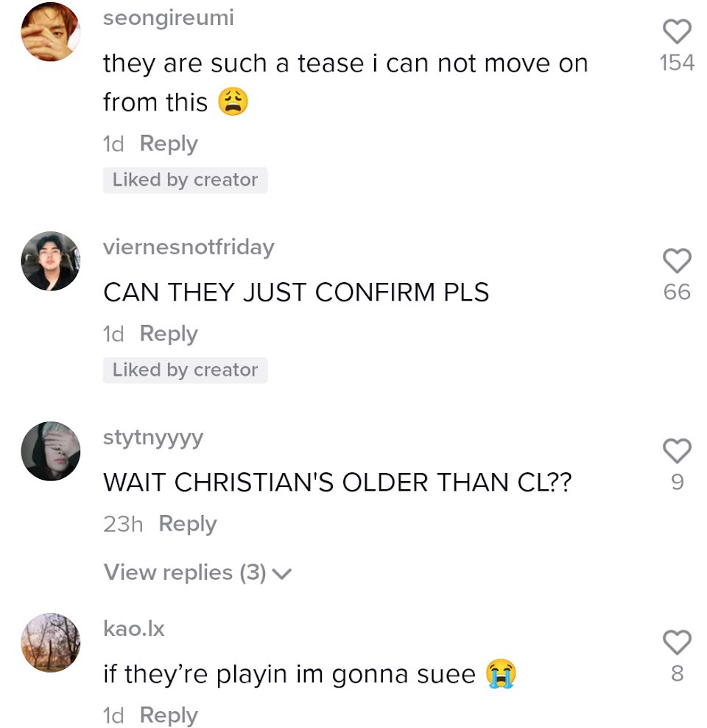Image resolution: width=707 pixels, height=728 pixels.
Task: Reply to seongireumi's comment
Action: click(169, 144)
